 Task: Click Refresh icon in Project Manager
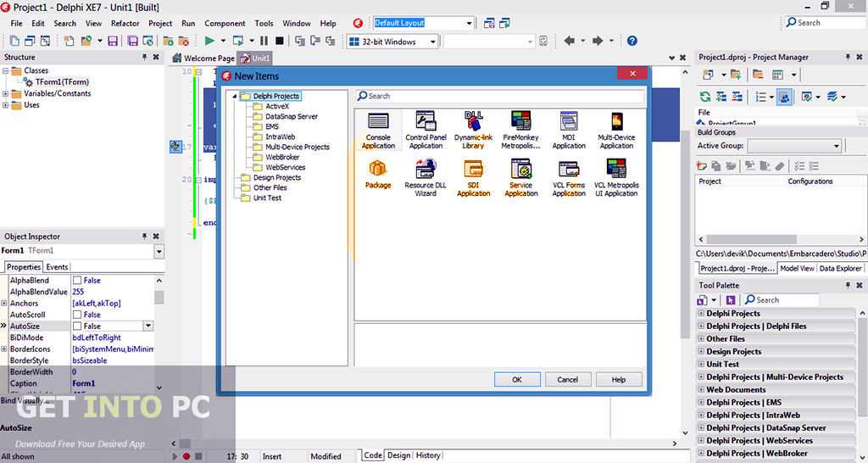tap(704, 97)
